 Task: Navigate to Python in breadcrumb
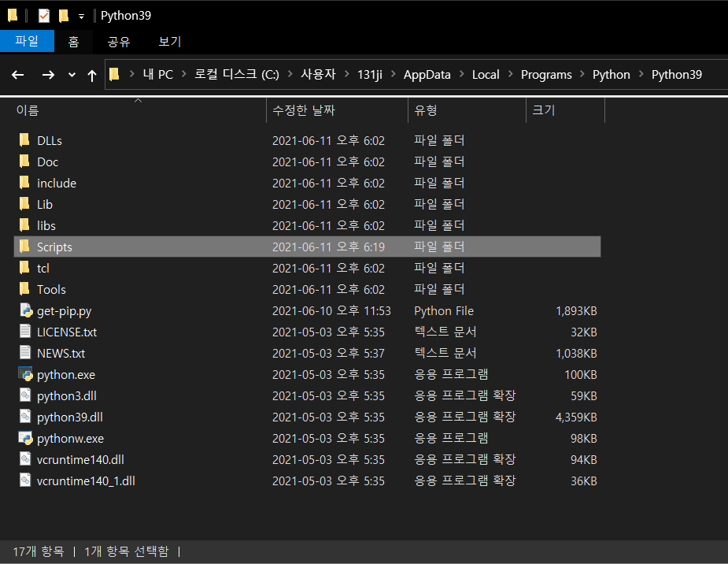click(611, 74)
